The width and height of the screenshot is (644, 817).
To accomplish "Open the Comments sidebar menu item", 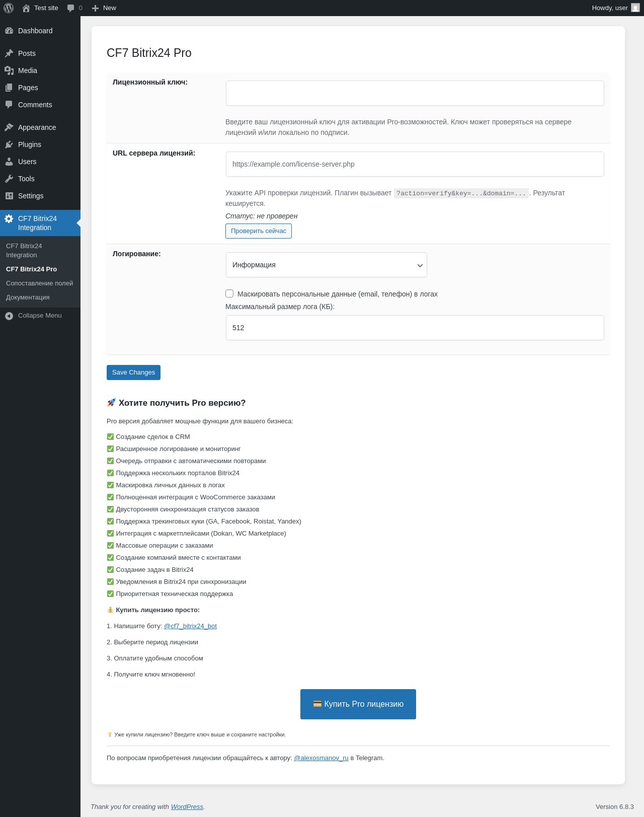I will [40, 105].
